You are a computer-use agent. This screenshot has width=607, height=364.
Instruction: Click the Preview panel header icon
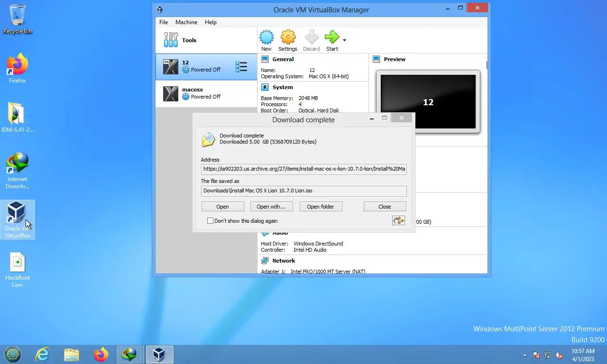click(377, 59)
